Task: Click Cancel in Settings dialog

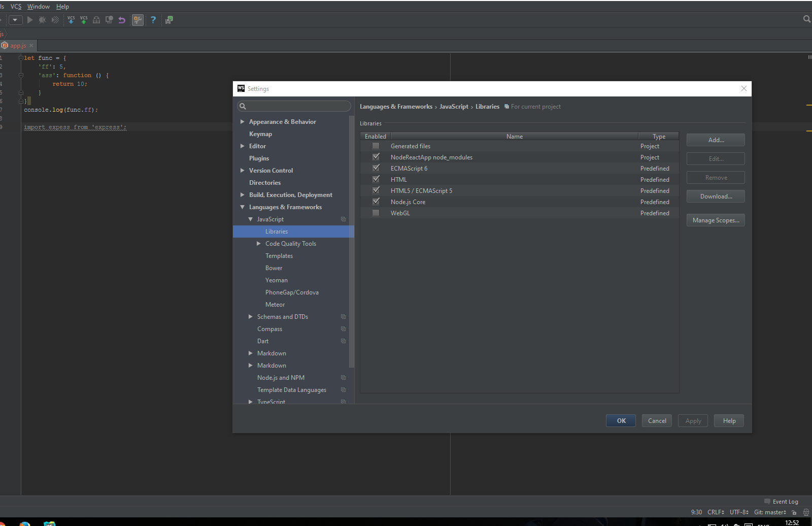Action: [x=657, y=421]
